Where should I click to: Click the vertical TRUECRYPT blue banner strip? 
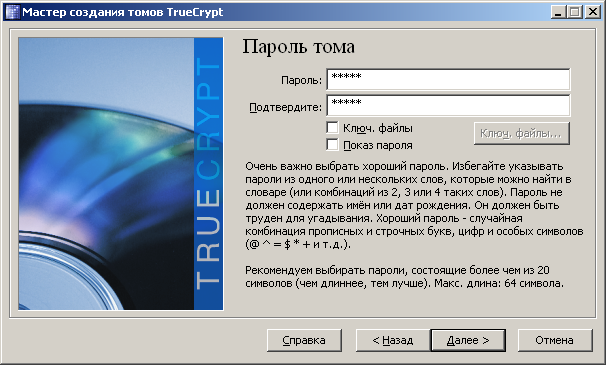208,174
